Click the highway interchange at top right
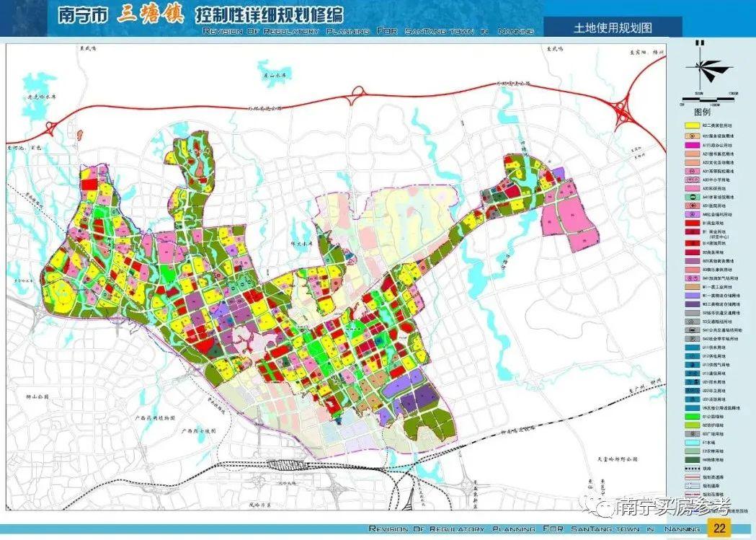This screenshot has height=540, width=756. pos(621,109)
